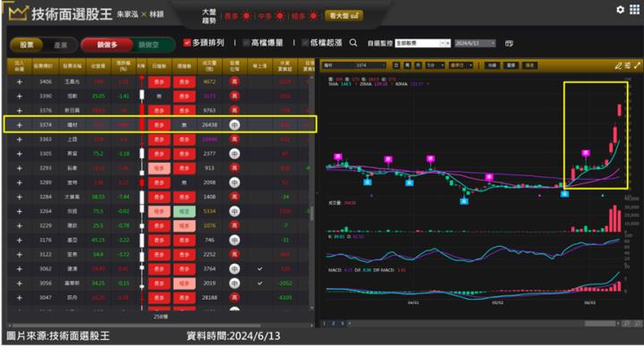The width and height of the screenshot is (644, 348).
Task: Open the apps grid icon
Action: click(x=634, y=10)
